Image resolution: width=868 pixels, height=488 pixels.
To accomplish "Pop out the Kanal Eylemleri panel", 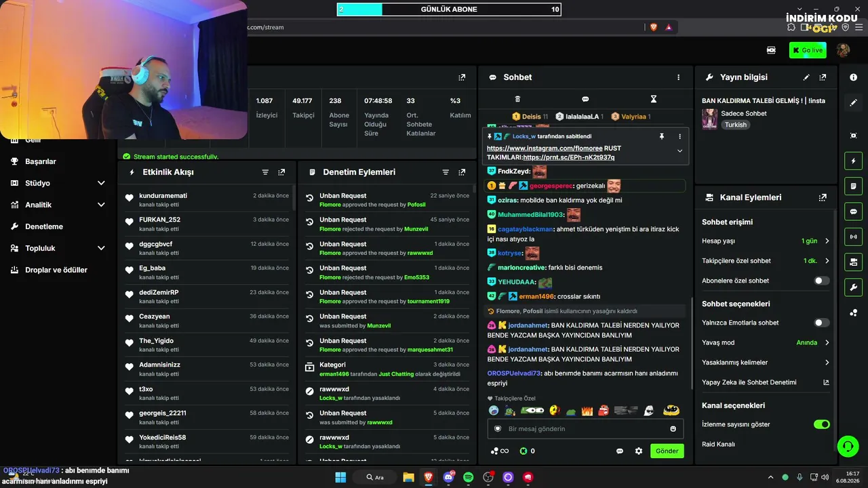I will pyautogui.click(x=823, y=197).
